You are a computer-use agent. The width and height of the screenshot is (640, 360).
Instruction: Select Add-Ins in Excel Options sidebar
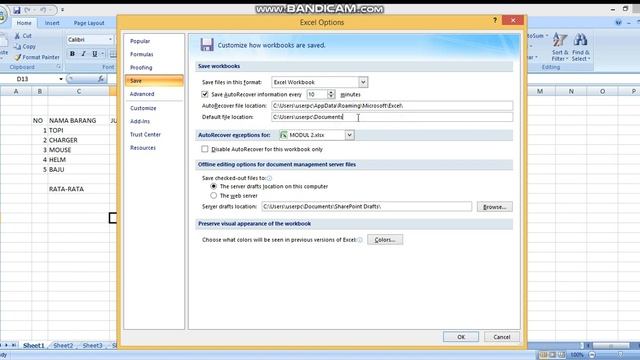(x=154, y=121)
